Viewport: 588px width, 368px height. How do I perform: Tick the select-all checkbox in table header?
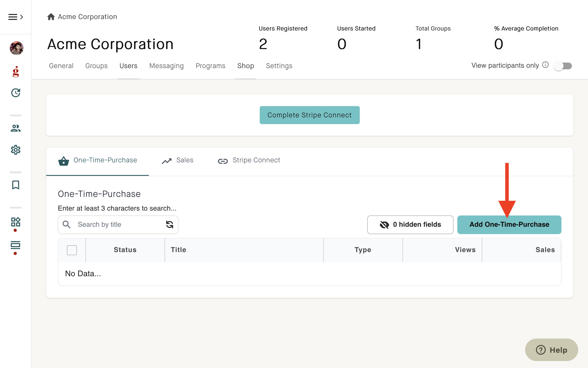point(72,250)
